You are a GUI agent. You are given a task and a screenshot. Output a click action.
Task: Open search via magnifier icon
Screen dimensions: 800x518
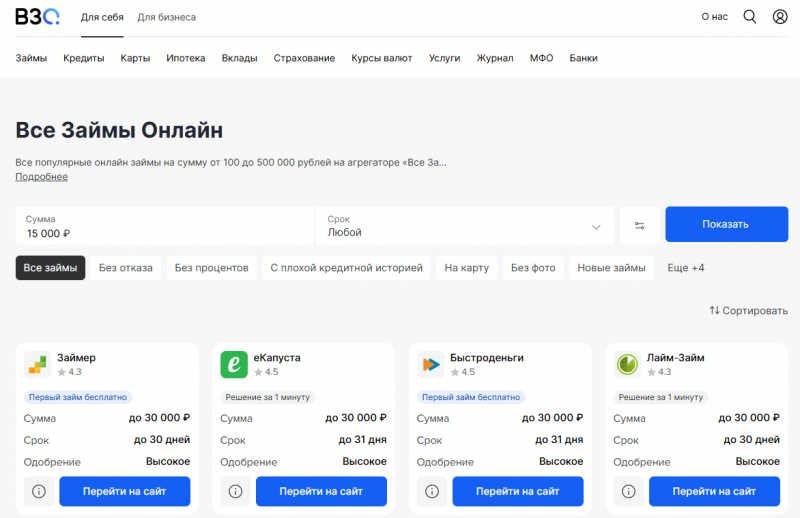[x=750, y=17]
